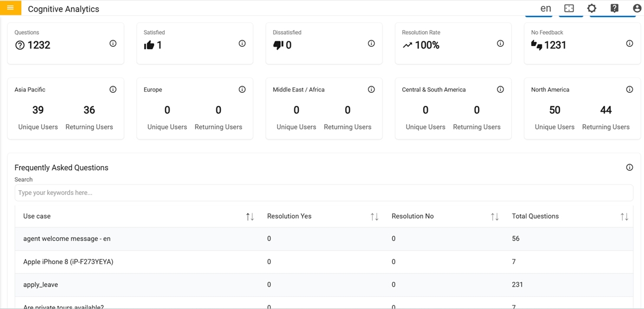Show info for Satisfied card
The image size is (644, 309).
tap(242, 44)
